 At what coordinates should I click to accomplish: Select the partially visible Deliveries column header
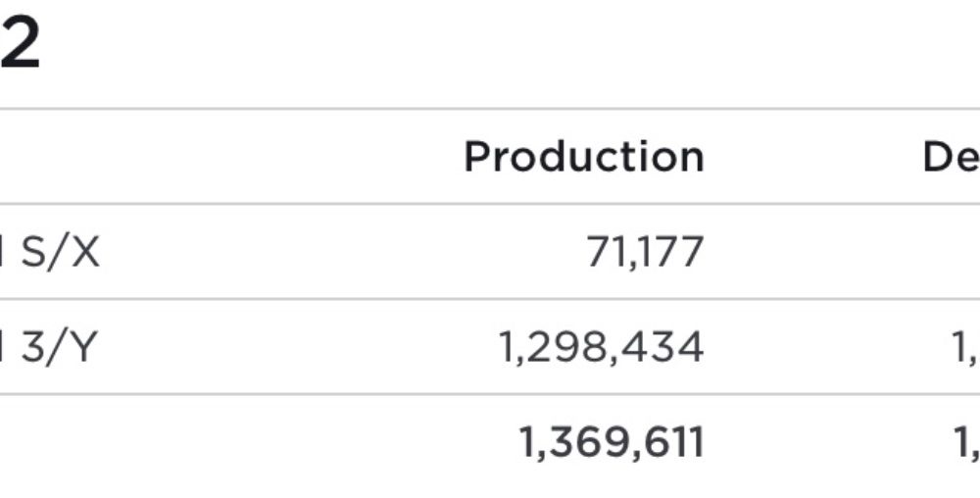[x=952, y=156]
